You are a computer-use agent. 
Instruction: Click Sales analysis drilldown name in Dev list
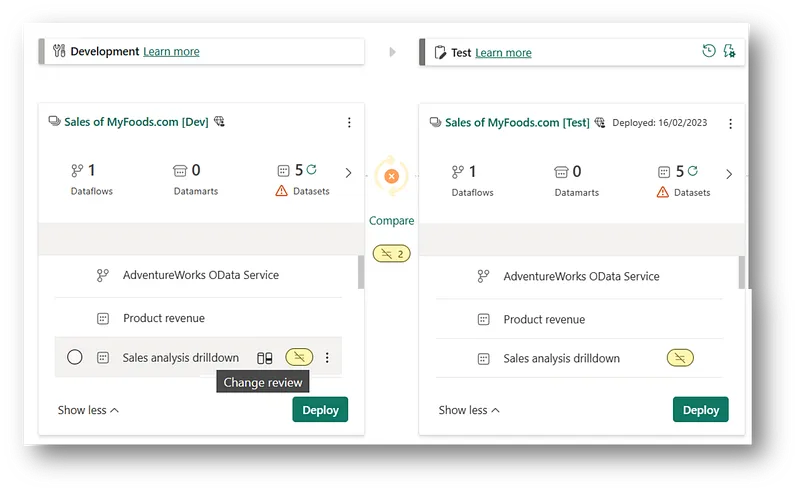click(181, 358)
